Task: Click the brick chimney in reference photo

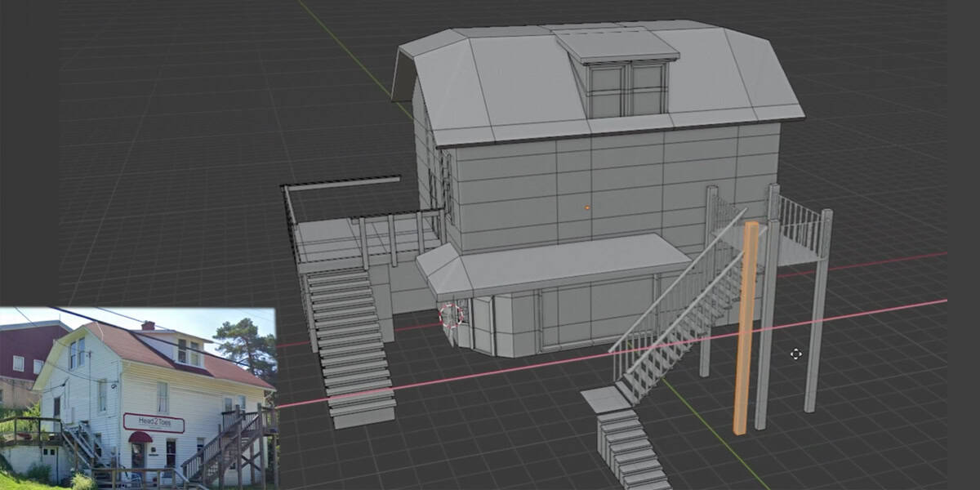Action: pyautogui.click(x=147, y=326)
